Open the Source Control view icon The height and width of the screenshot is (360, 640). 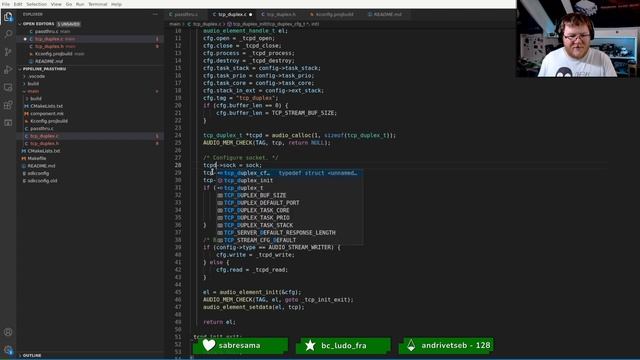8,52
